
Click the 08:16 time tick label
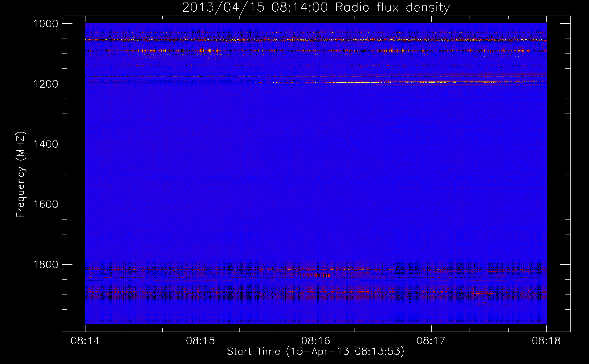click(x=316, y=341)
